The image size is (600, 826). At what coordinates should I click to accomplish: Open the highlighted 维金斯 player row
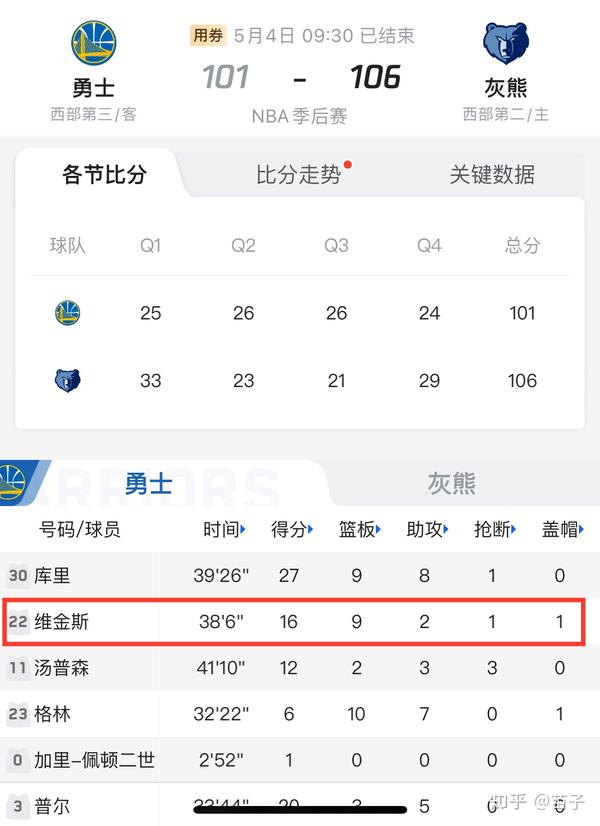[300, 622]
